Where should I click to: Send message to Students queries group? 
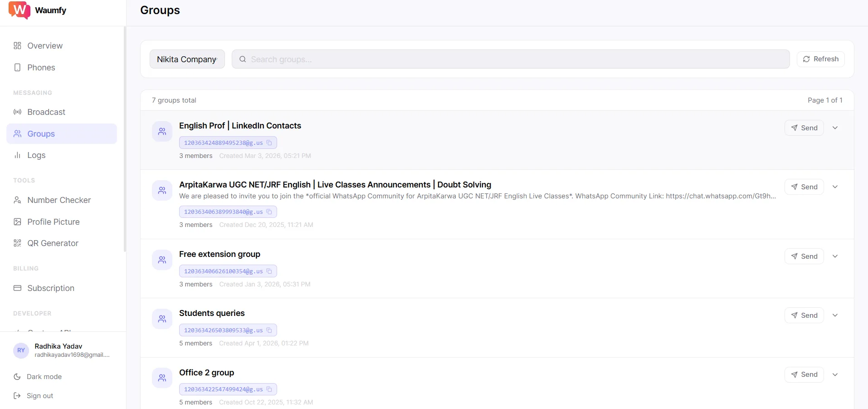[x=804, y=315]
